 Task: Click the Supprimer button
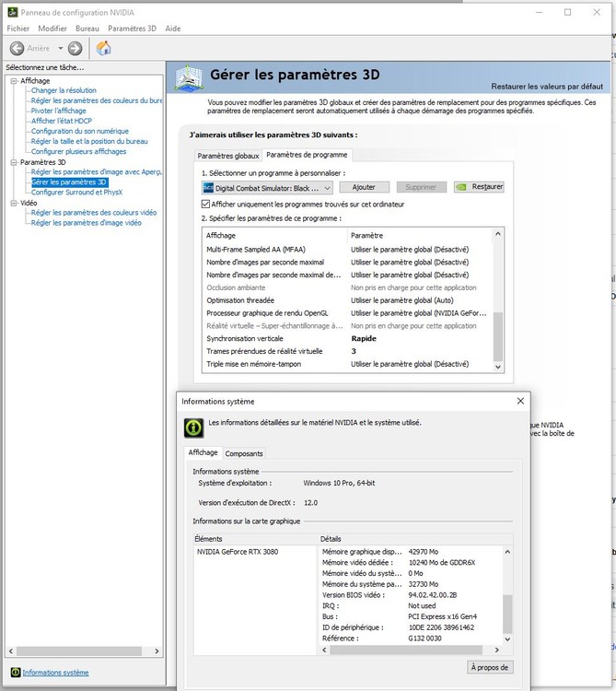[421, 187]
